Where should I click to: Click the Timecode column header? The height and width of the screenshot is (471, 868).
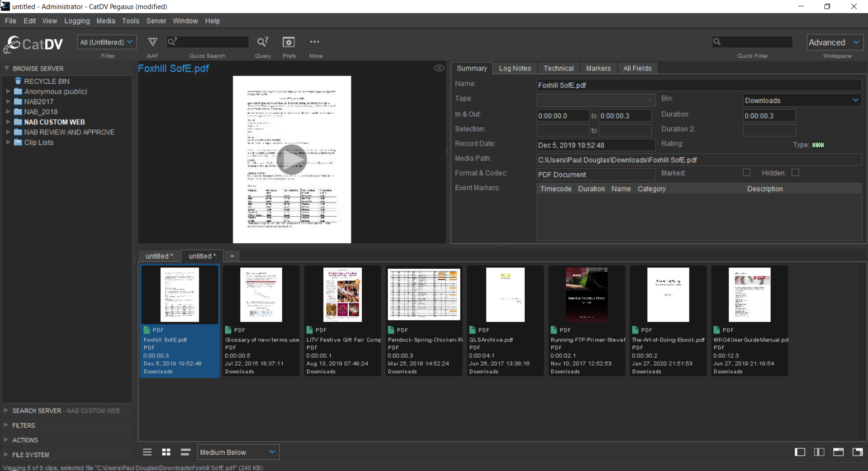(555, 189)
